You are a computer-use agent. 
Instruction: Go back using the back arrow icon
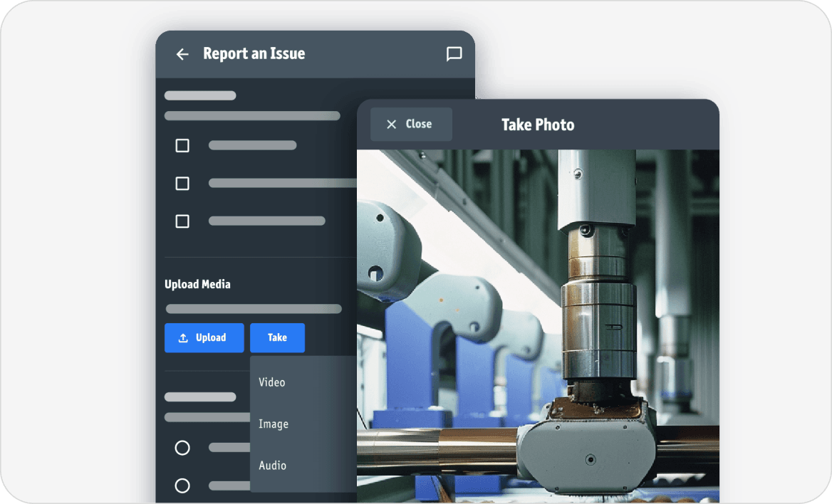(x=182, y=54)
